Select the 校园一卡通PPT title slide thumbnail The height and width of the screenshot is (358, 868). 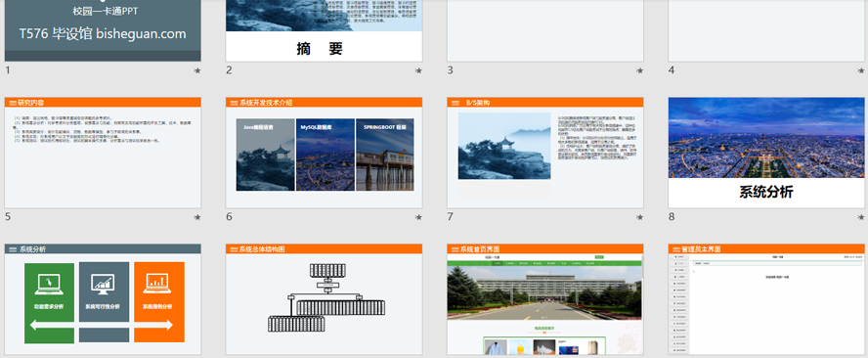(103, 30)
